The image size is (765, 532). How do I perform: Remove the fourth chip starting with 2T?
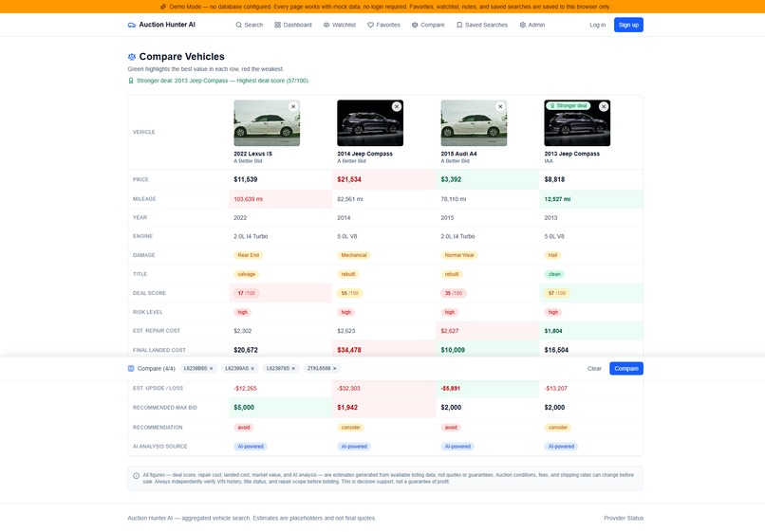click(x=335, y=369)
